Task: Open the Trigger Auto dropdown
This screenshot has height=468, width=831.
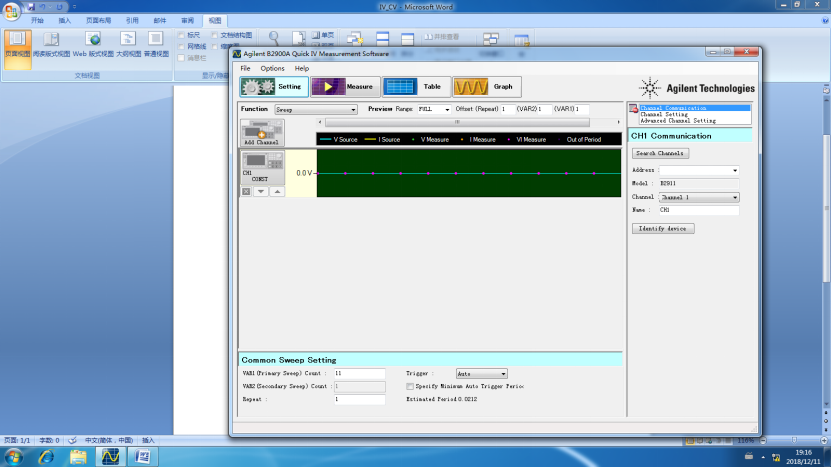Action: 481,374
